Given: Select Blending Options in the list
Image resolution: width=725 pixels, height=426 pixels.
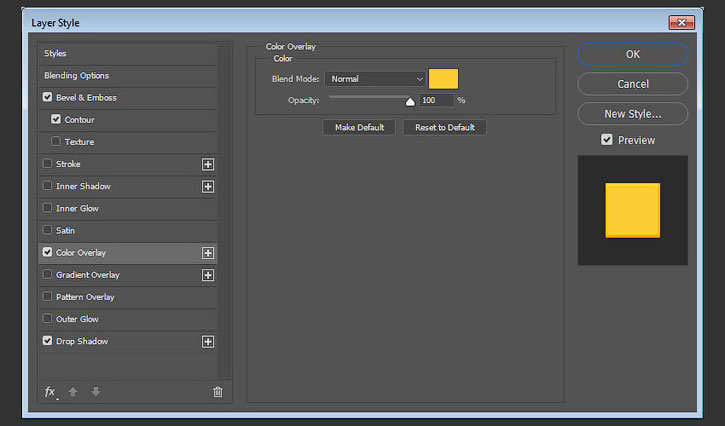Looking at the screenshot, I should coord(77,76).
